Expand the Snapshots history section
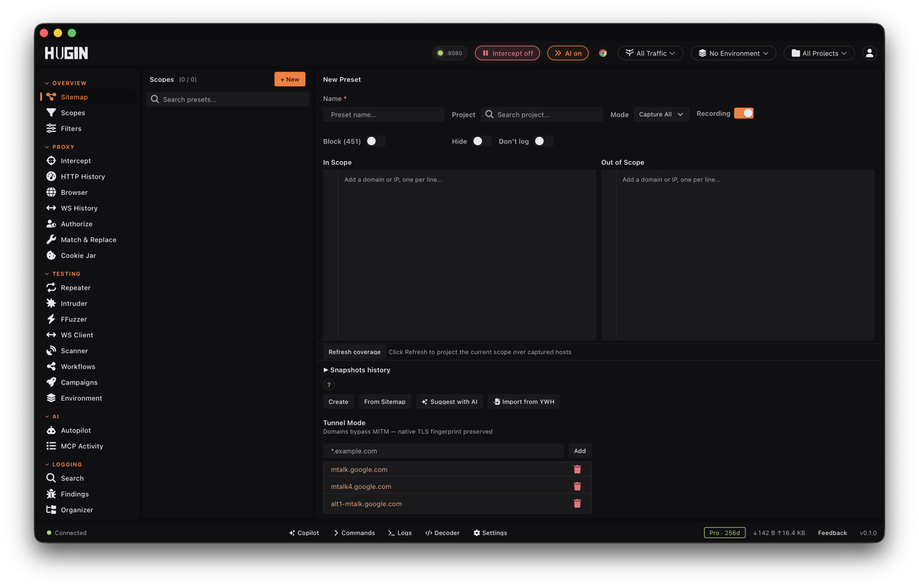Image resolution: width=919 pixels, height=588 pixels. coord(357,370)
